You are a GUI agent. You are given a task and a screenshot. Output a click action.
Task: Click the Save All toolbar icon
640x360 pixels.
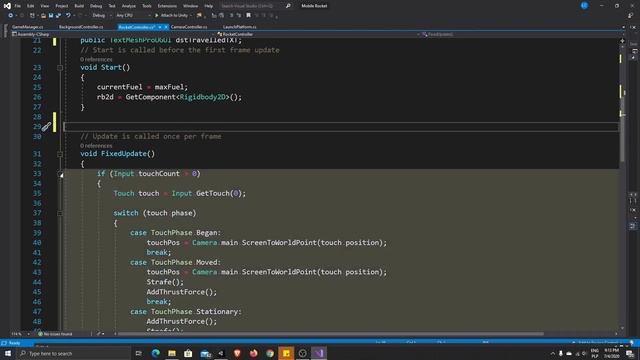(58, 15)
